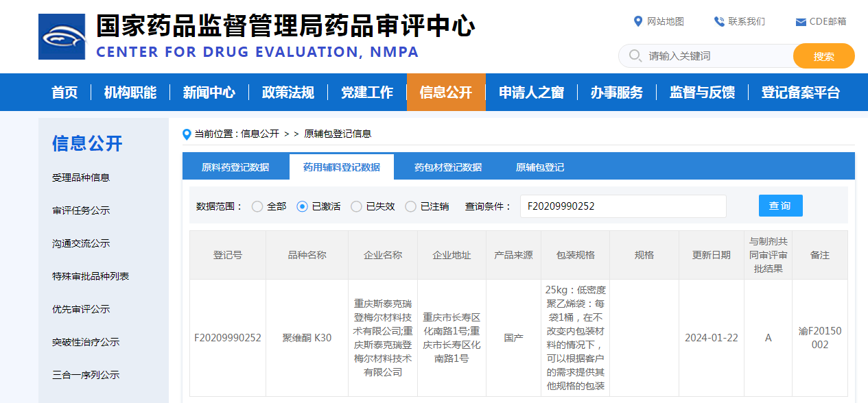Click the 信息公开 sidebar heading

tap(87, 143)
